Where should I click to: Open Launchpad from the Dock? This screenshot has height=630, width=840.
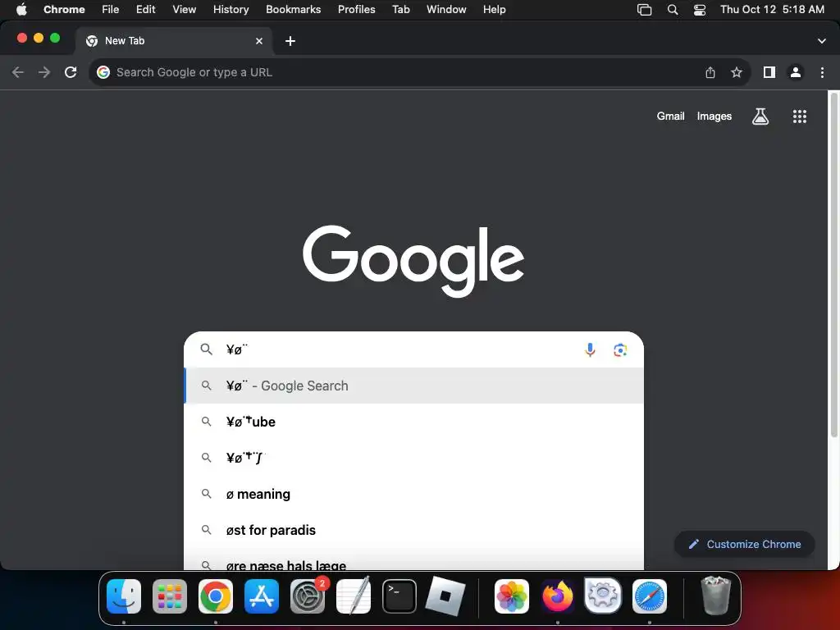(170, 596)
